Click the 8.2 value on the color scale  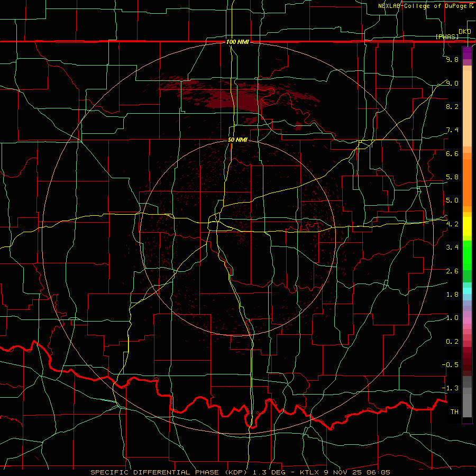(x=452, y=106)
